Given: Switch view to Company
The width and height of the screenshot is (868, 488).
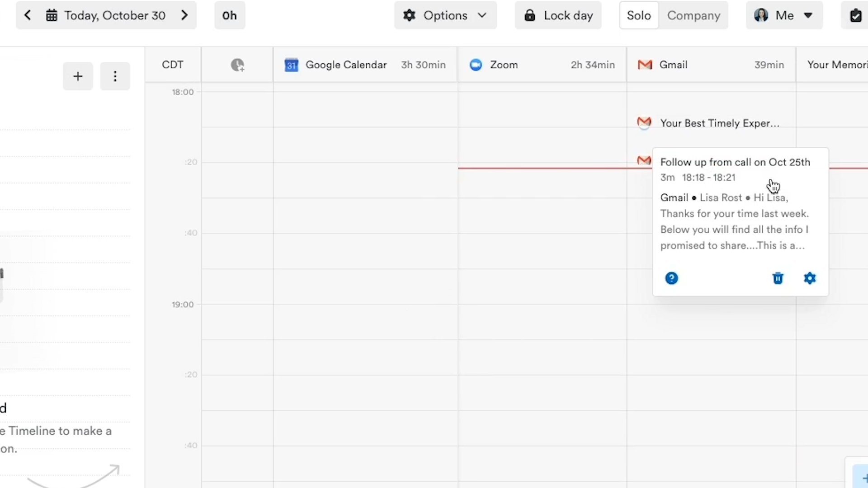Looking at the screenshot, I should (x=694, y=15).
